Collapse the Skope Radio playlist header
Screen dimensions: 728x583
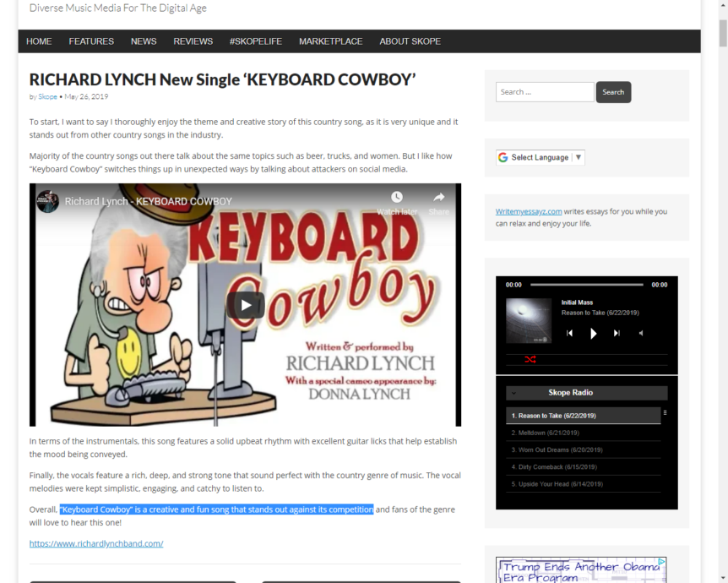[x=587, y=393]
